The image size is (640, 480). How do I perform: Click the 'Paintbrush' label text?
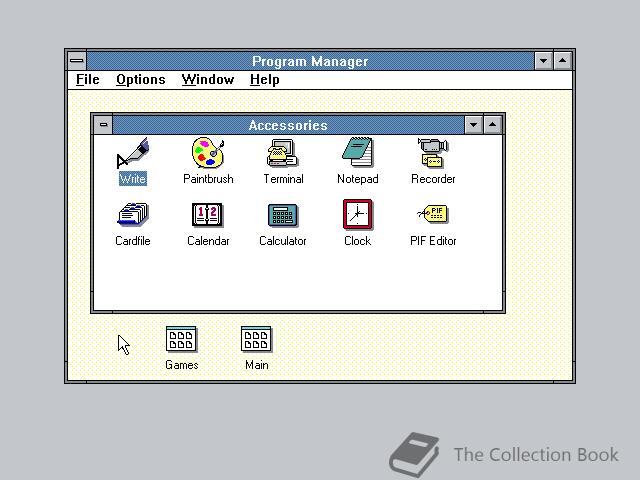(208, 179)
